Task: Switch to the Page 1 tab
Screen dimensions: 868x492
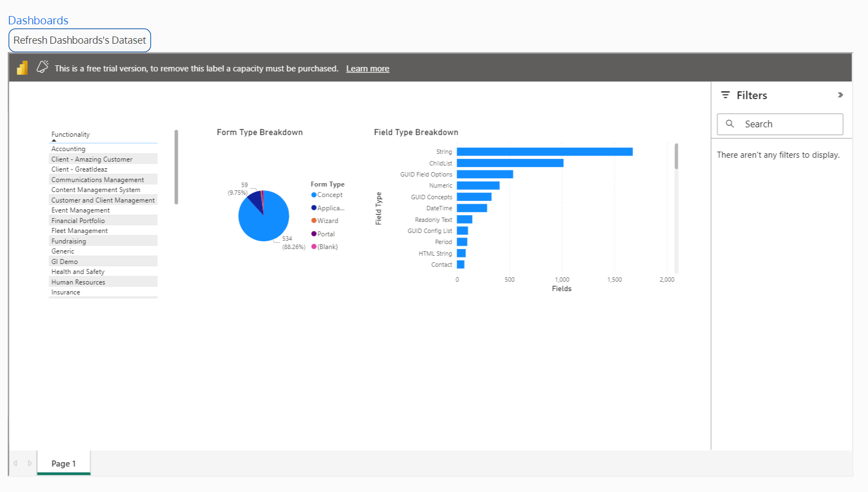Action: point(64,463)
